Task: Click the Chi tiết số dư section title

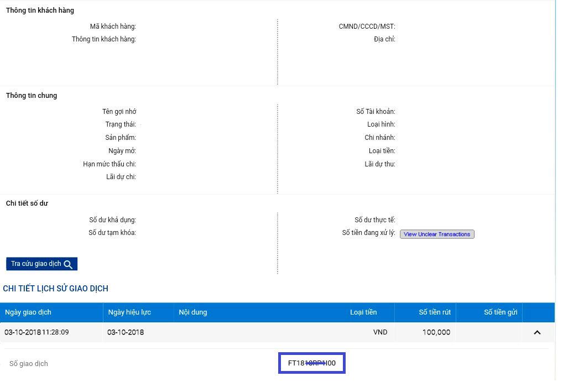Action: (27, 203)
